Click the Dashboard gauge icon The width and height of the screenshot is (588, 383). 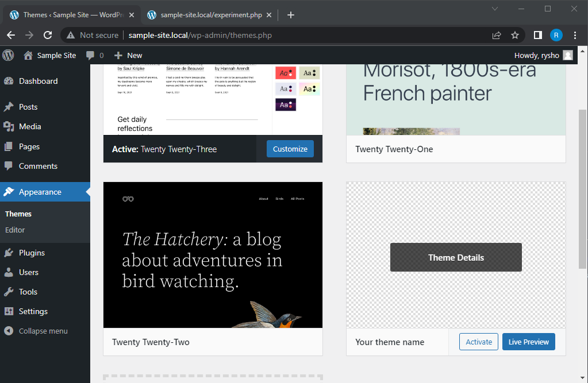tap(9, 81)
